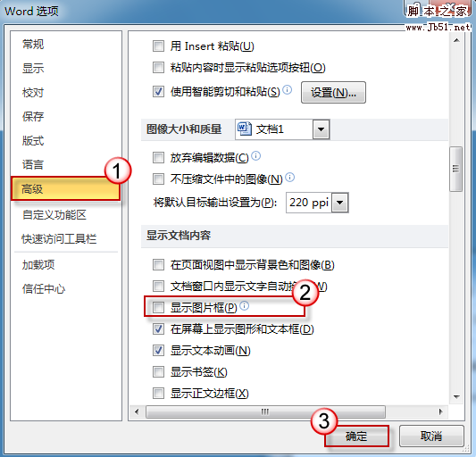Click the horizontal scrollbar right arrow
Viewport: 476px width, 457px height.
tap(441, 411)
